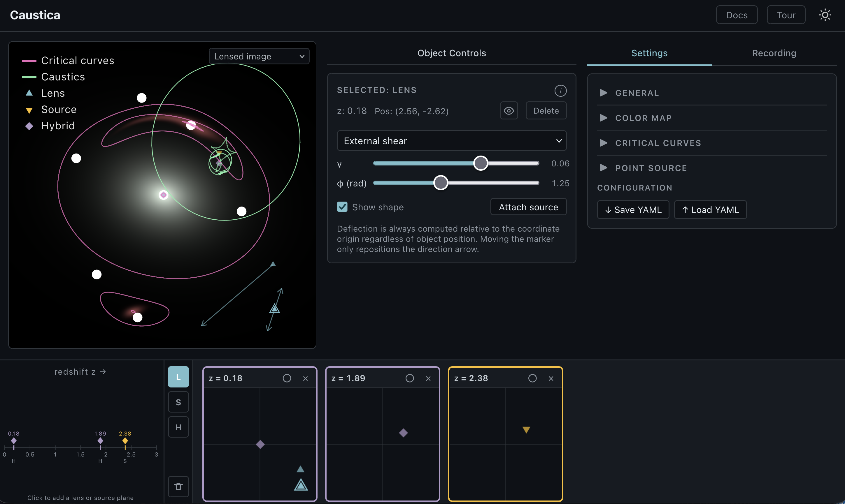Expand the POINT SOURCE settings section
The image size is (845, 504).
712,168
